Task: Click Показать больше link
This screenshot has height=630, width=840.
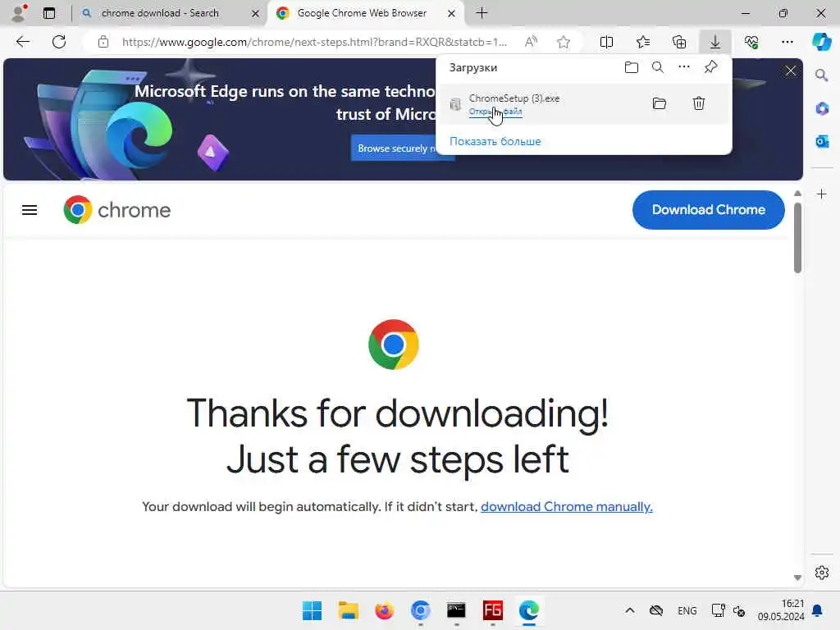Action: pyautogui.click(x=495, y=141)
